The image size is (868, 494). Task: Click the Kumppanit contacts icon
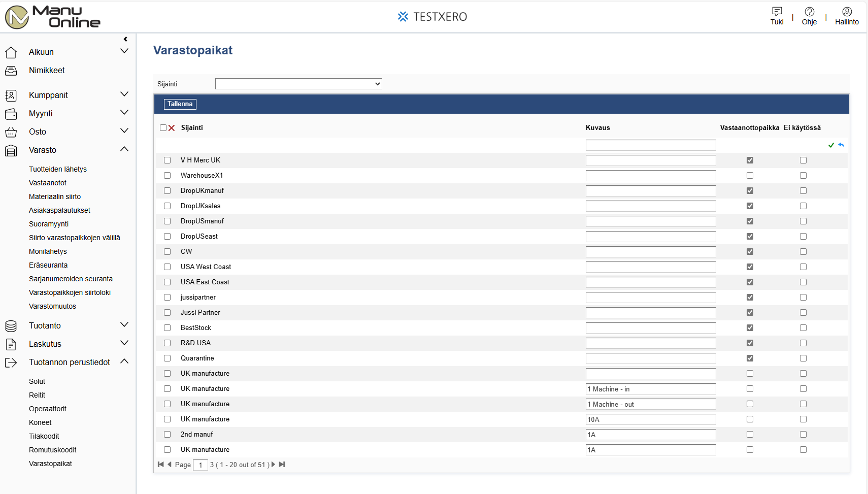(11, 95)
